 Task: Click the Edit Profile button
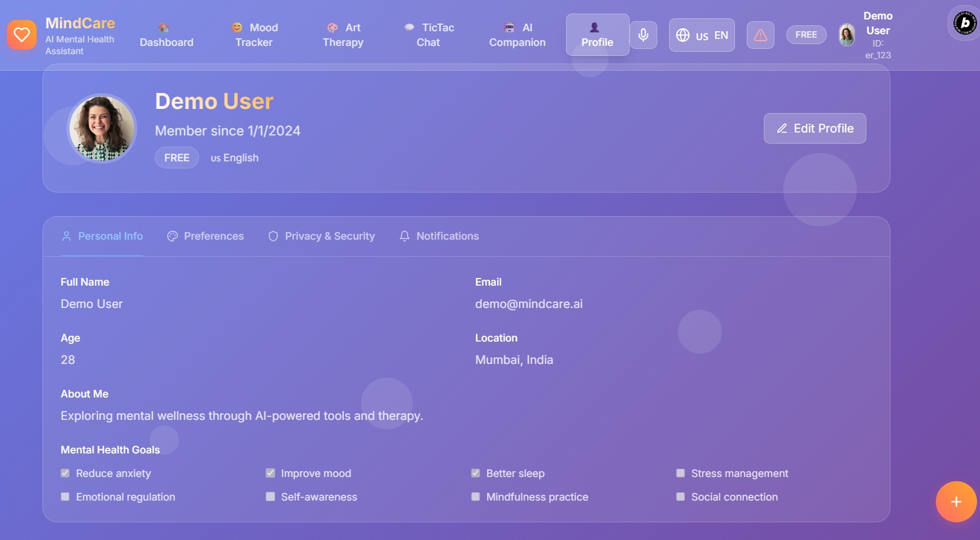[815, 128]
